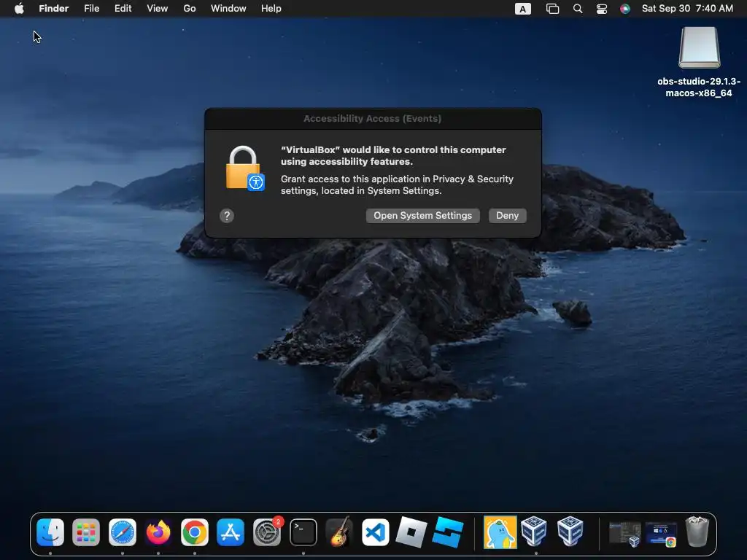This screenshot has height=560, width=747.
Task: Open the Help menu
Action: coord(271,9)
